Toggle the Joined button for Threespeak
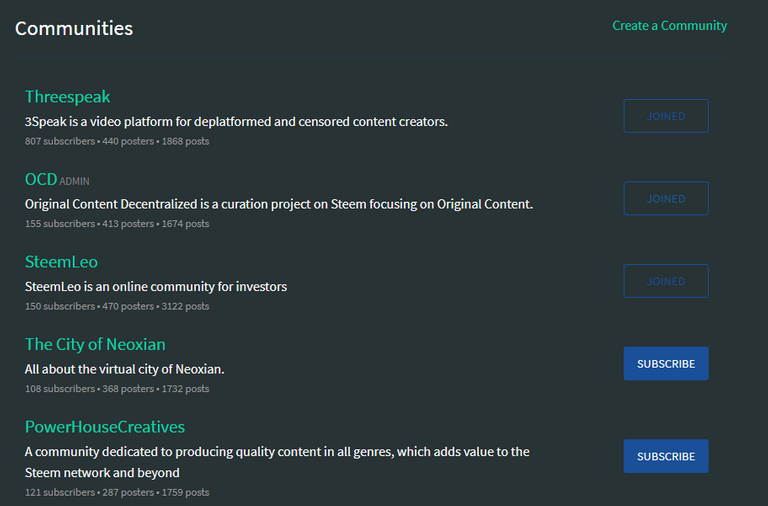This screenshot has width=768, height=506. [665, 116]
